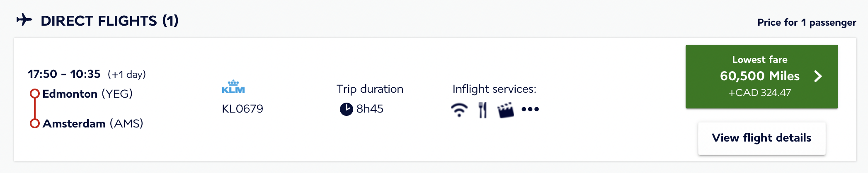Click the Amsterdam (AMS) destination label

pos(93,124)
